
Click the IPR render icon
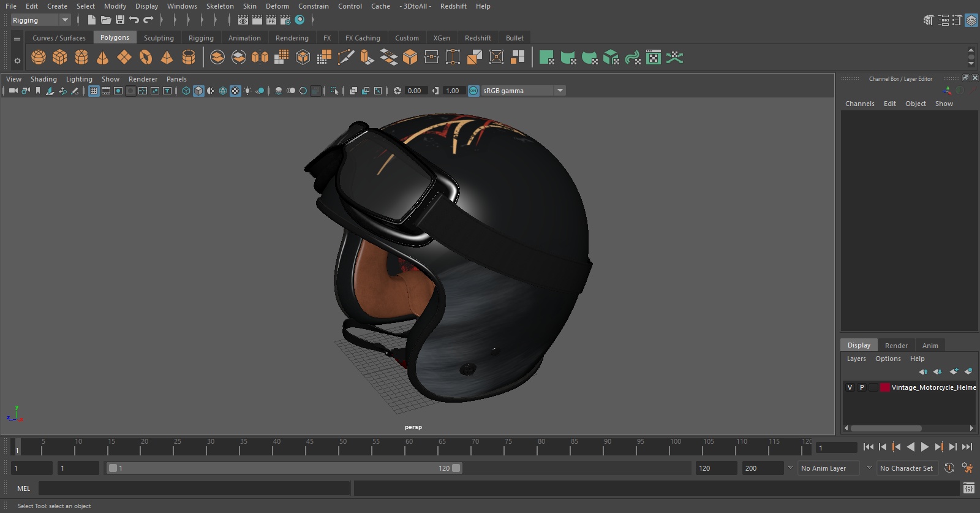point(271,20)
